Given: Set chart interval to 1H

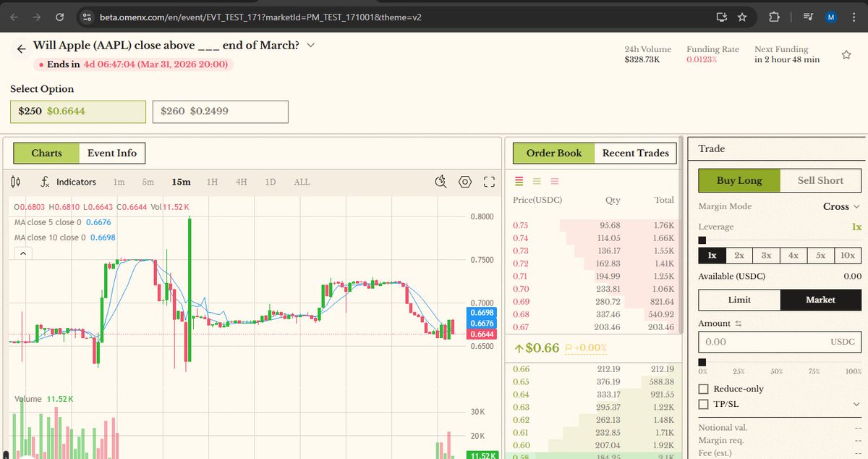Looking at the screenshot, I should (212, 182).
